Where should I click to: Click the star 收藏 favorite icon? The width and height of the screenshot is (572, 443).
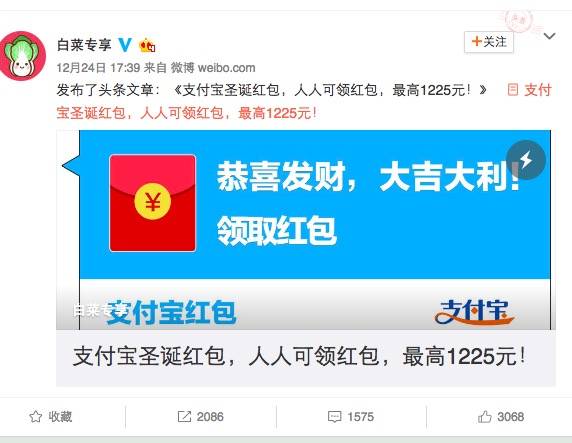(x=35, y=416)
